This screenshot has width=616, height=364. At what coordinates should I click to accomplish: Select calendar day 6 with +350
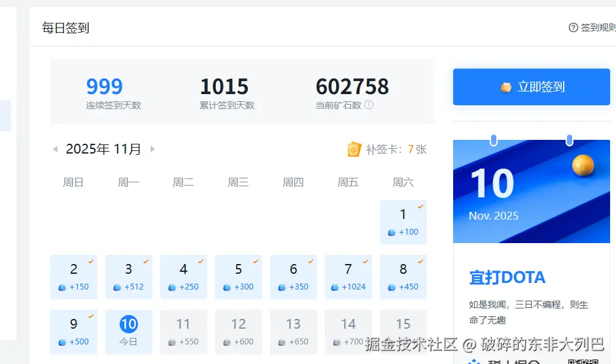click(294, 277)
